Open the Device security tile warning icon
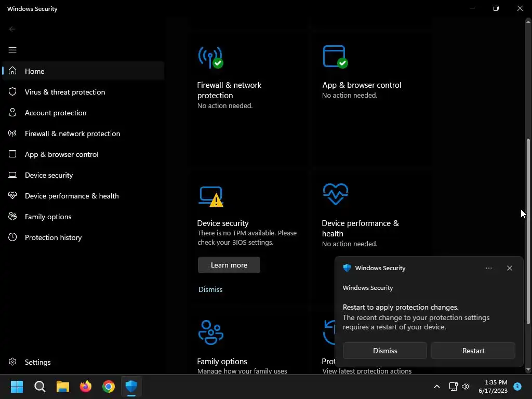 [211, 196]
